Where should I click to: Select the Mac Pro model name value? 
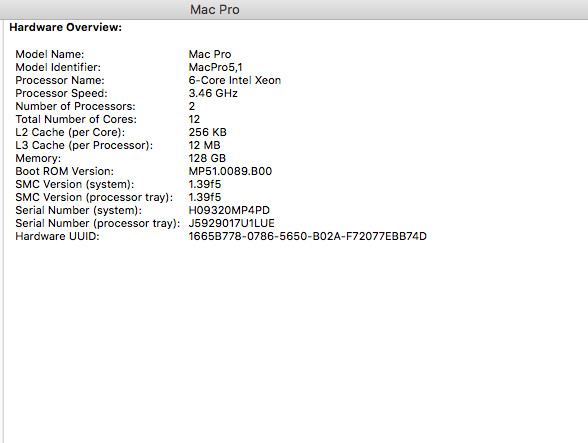210,54
